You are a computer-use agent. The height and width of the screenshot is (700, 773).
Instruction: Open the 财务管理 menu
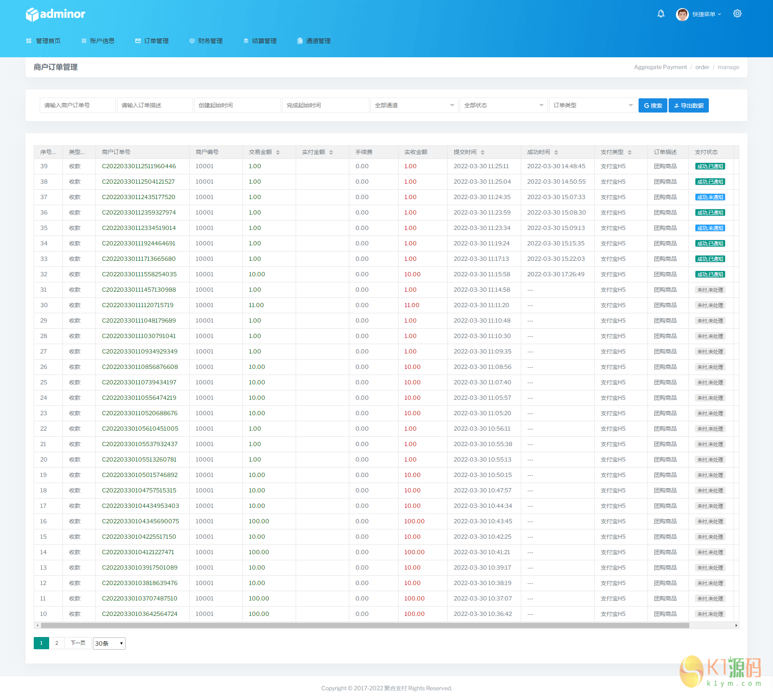[x=206, y=41]
